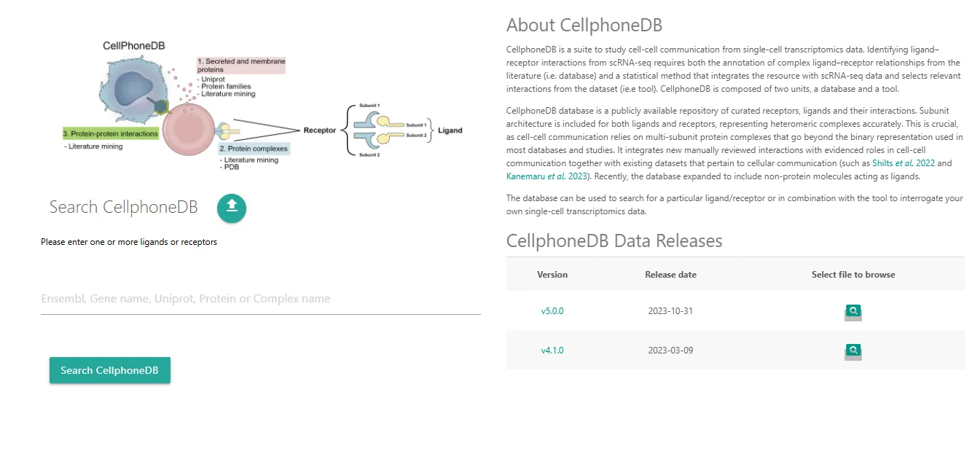
Task: Open the v4.1.0 release link
Action: point(552,351)
